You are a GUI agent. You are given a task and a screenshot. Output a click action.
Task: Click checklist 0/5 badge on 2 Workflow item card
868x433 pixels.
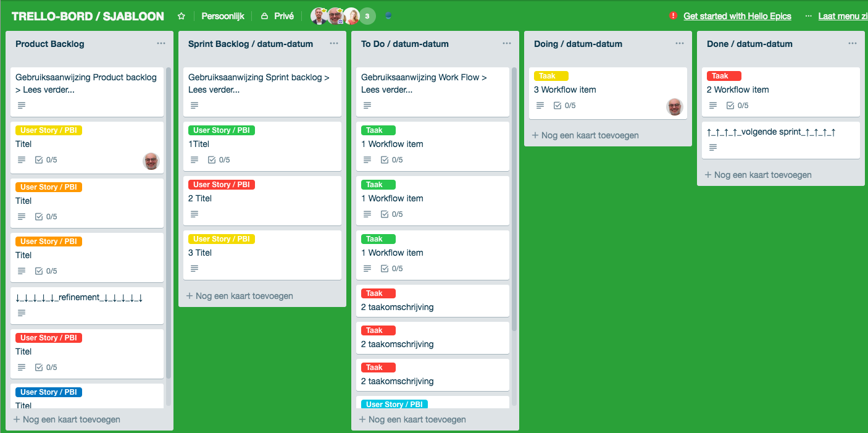[737, 106]
